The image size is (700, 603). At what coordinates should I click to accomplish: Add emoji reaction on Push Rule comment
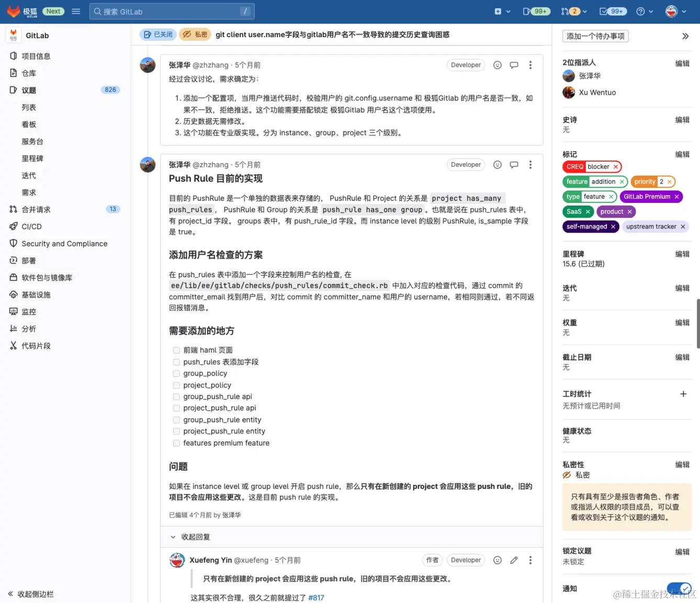tap(498, 165)
